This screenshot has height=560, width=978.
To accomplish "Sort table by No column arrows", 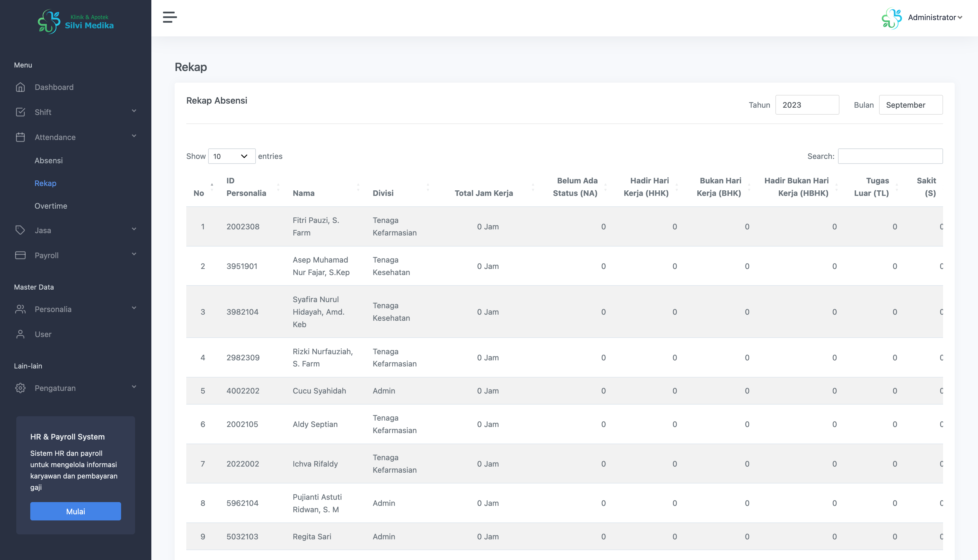I will pyautogui.click(x=212, y=187).
